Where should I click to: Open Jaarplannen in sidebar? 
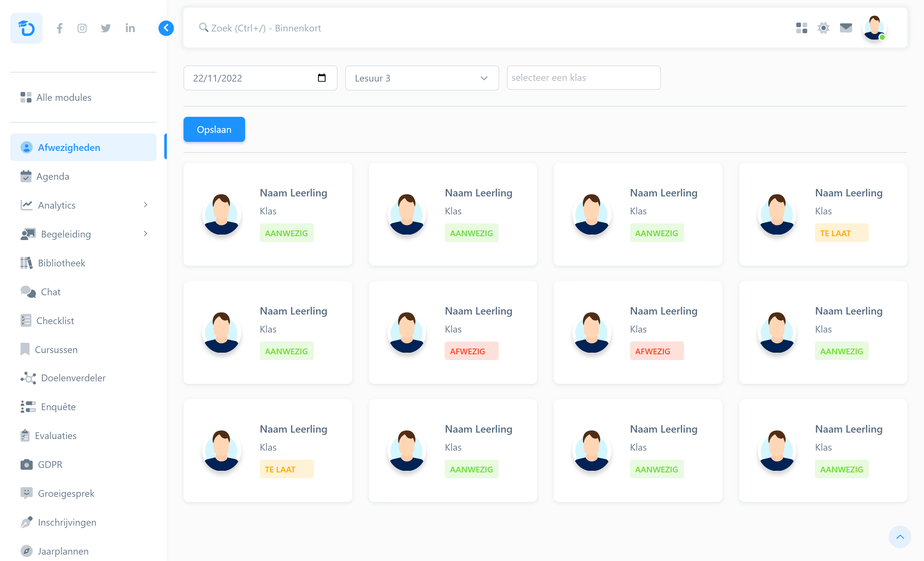(83, 551)
